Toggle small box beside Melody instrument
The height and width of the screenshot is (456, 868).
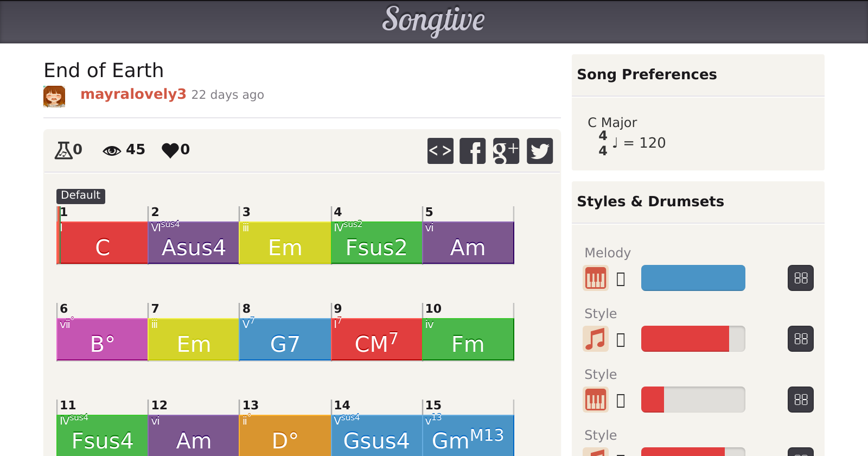tap(621, 279)
